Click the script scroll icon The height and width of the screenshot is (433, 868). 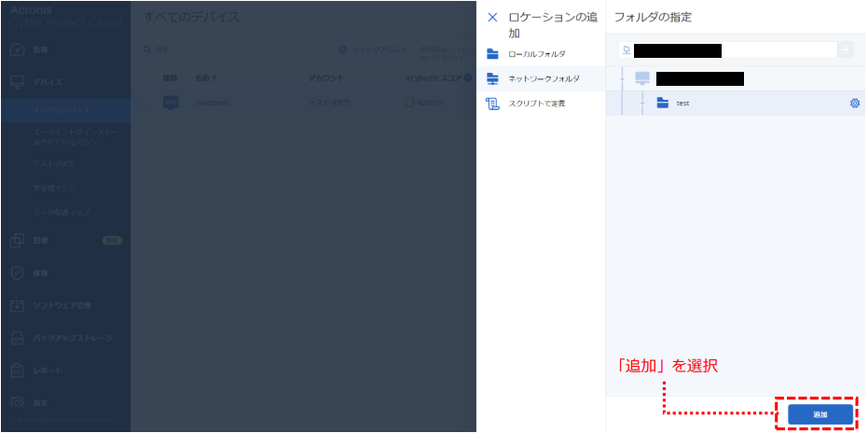(x=493, y=103)
